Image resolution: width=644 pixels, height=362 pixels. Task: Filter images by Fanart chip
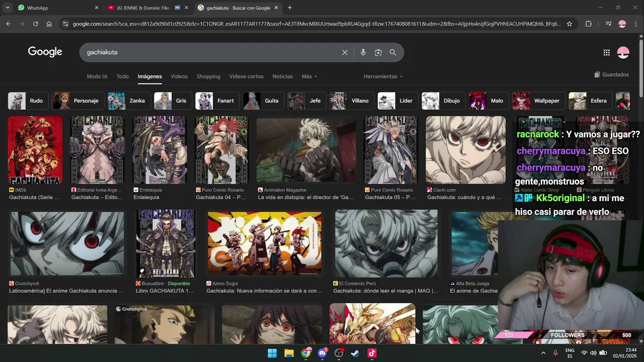coord(217,101)
